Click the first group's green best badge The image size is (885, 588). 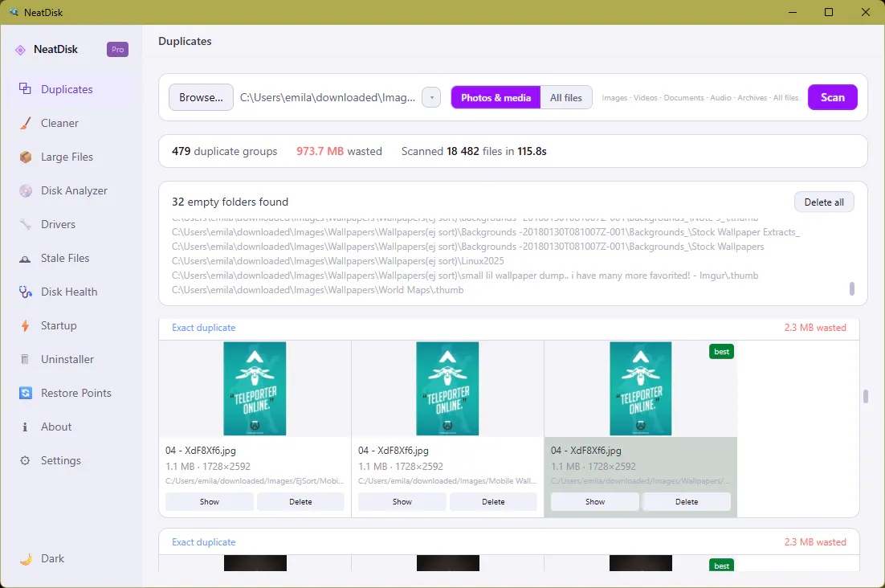click(x=721, y=352)
